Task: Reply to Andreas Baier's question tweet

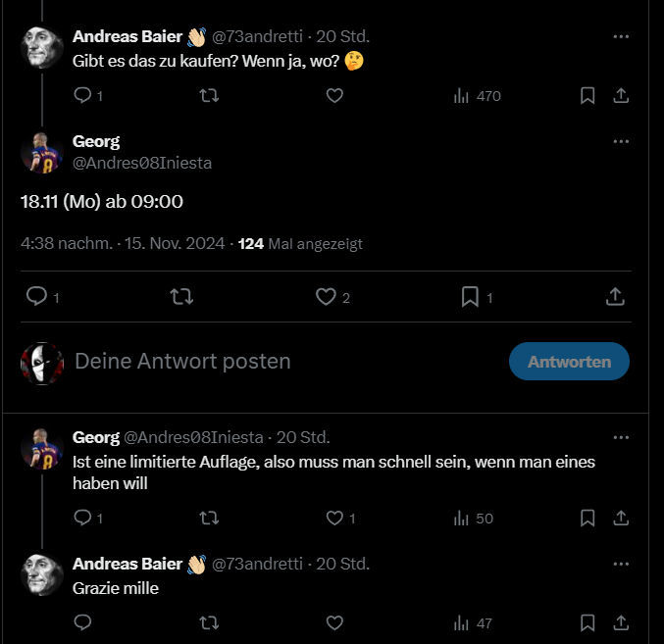Action: tap(83, 95)
